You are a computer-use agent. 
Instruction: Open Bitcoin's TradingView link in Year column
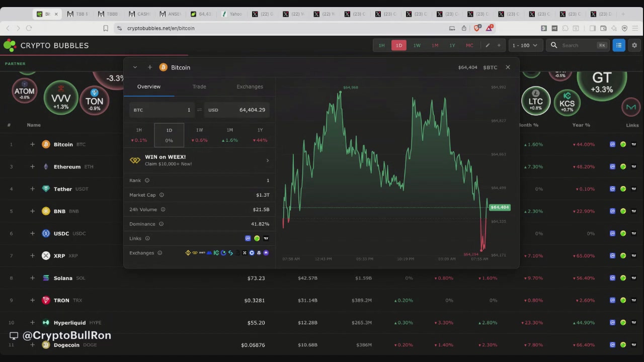pyautogui.click(x=634, y=144)
